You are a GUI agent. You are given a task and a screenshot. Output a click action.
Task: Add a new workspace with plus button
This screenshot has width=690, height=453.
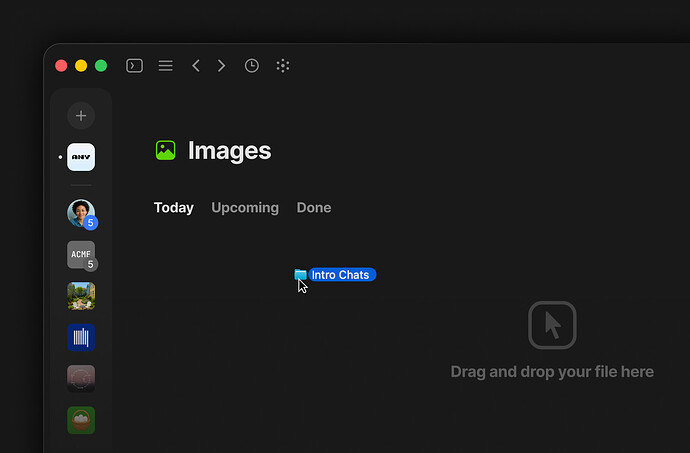pos(81,116)
